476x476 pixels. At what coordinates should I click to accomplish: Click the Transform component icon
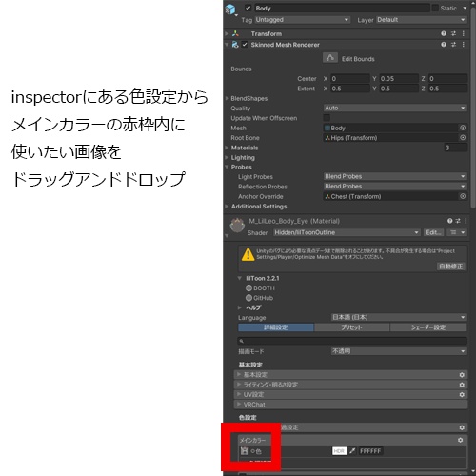tap(235, 33)
